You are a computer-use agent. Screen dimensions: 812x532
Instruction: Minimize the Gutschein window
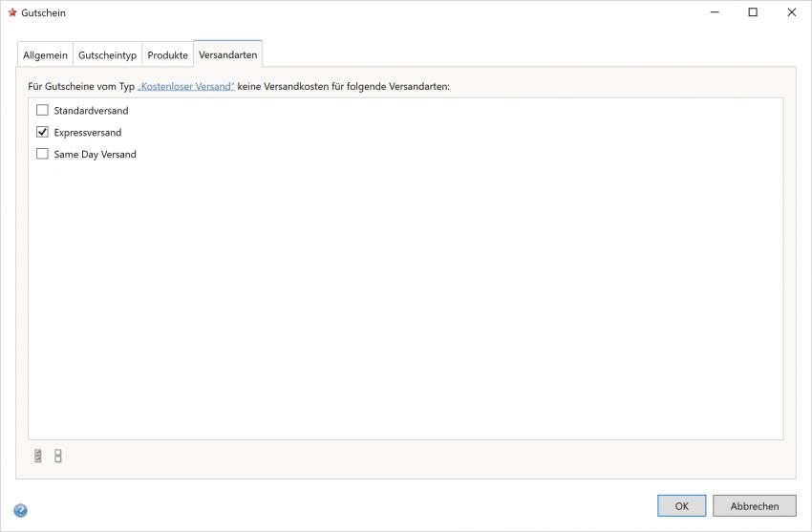coord(714,12)
